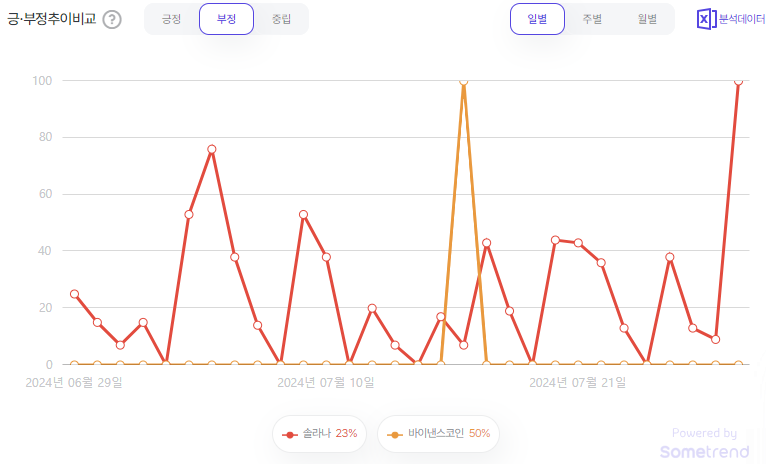
Task: Toggle the 솔라나 23% legend item
Action: [x=319, y=434]
